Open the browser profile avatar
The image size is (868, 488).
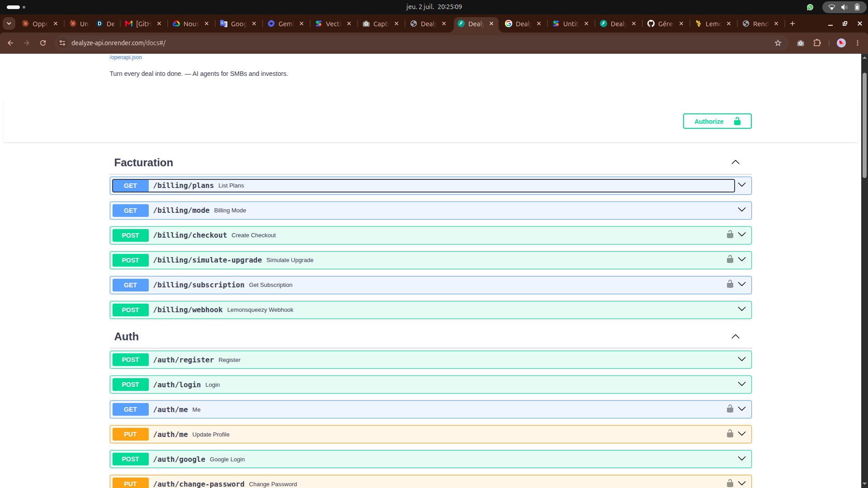click(x=841, y=43)
